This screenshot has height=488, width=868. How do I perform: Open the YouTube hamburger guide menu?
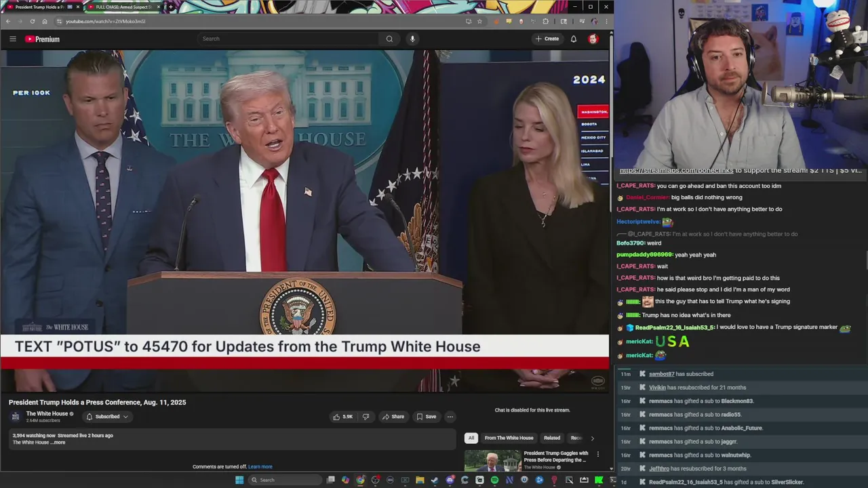[x=13, y=39]
